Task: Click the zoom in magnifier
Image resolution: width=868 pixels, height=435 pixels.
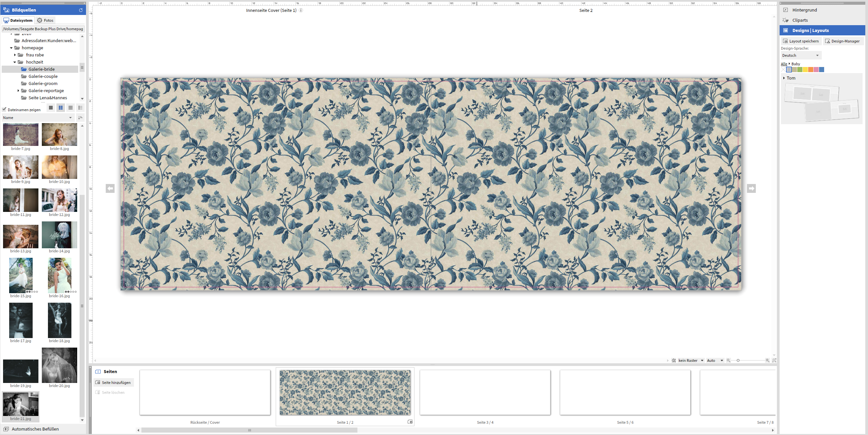Action: pyautogui.click(x=767, y=361)
